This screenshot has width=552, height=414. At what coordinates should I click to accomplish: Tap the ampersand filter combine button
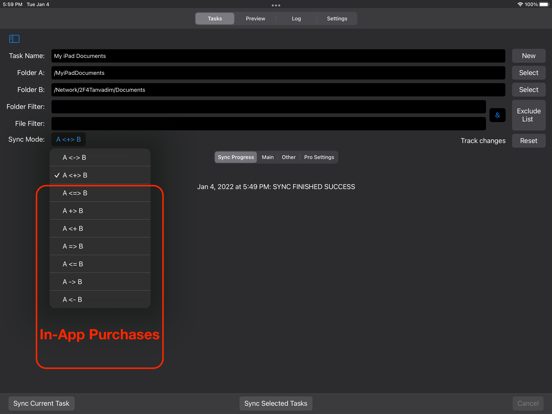(x=497, y=115)
